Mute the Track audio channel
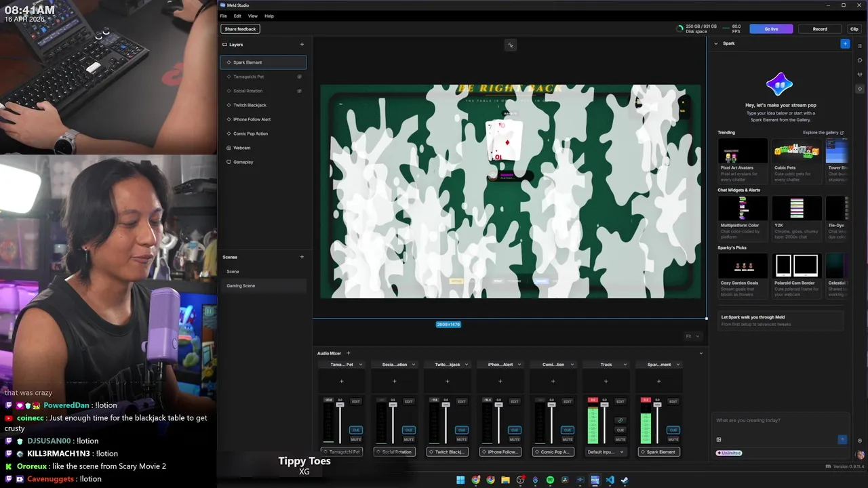Image resolution: width=868 pixels, height=488 pixels. pos(620,439)
